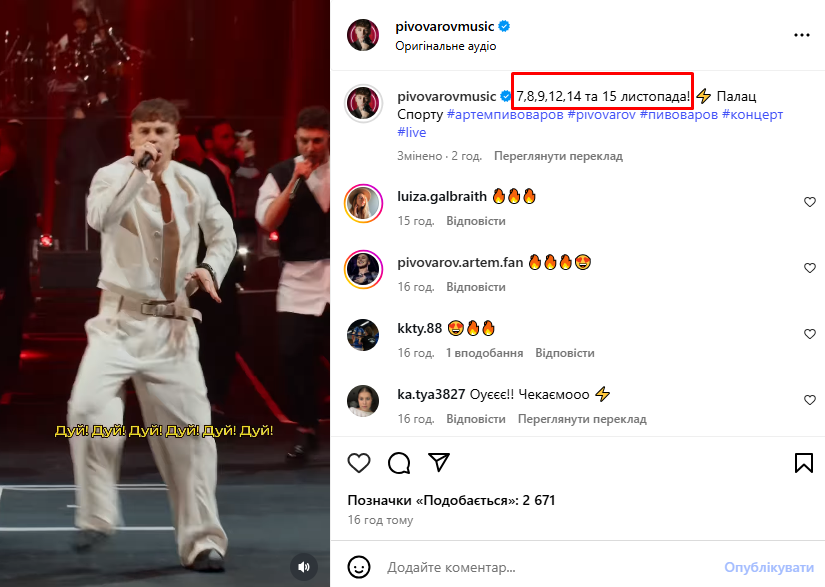
Task: Like pivovarov.artem.fan's comment
Action: (810, 268)
